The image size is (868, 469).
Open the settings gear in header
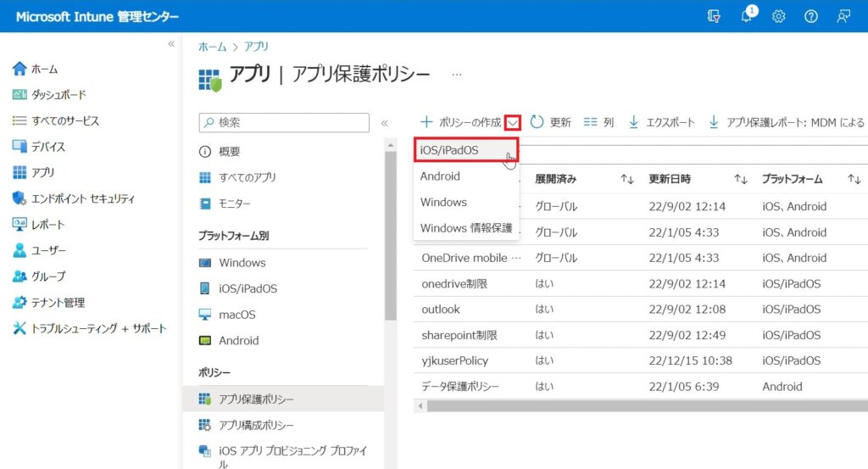pos(778,17)
